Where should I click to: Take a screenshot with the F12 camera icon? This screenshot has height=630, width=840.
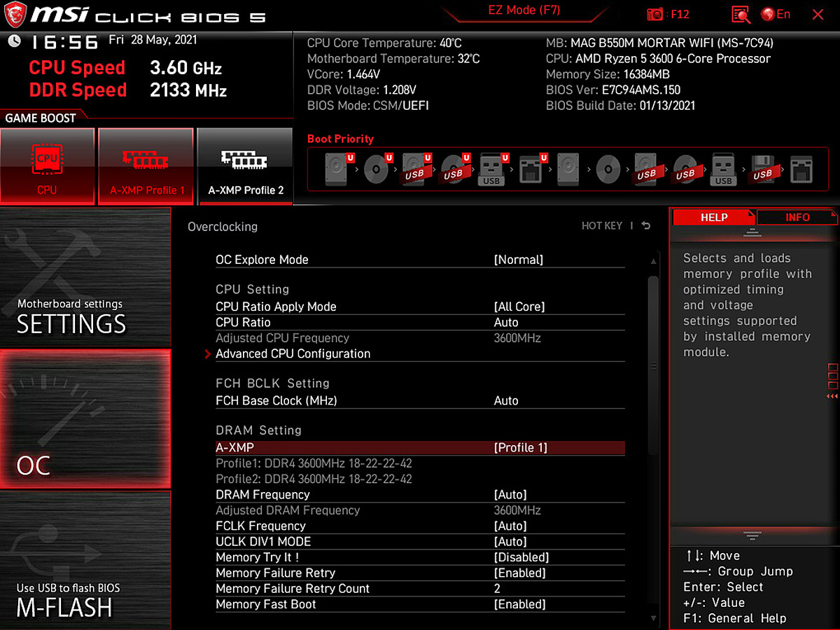point(654,14)
